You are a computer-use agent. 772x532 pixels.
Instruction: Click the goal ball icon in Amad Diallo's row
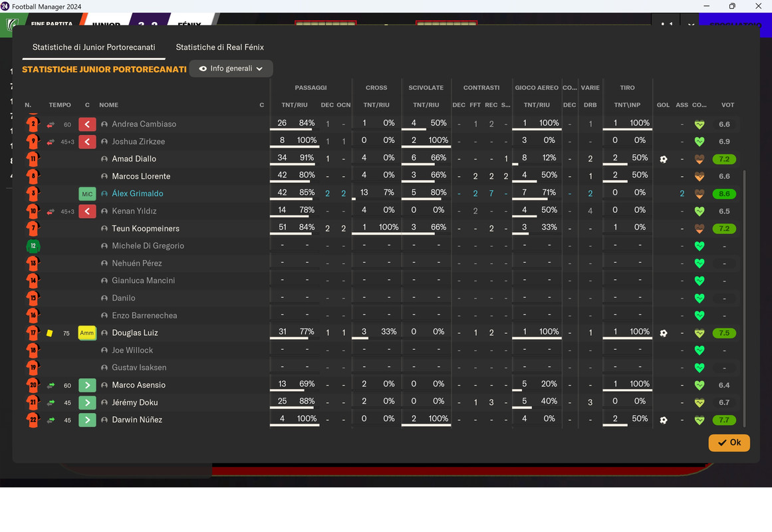coord(663,159)
